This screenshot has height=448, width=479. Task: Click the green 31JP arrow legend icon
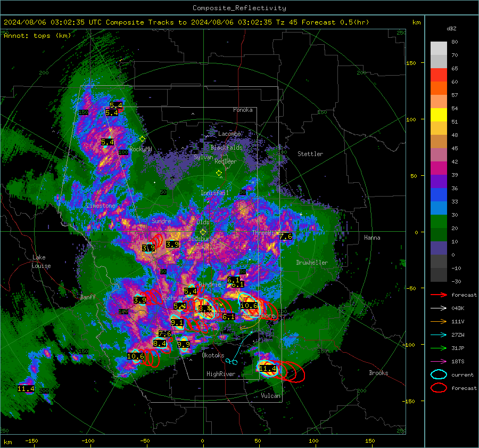coord(439,348)
